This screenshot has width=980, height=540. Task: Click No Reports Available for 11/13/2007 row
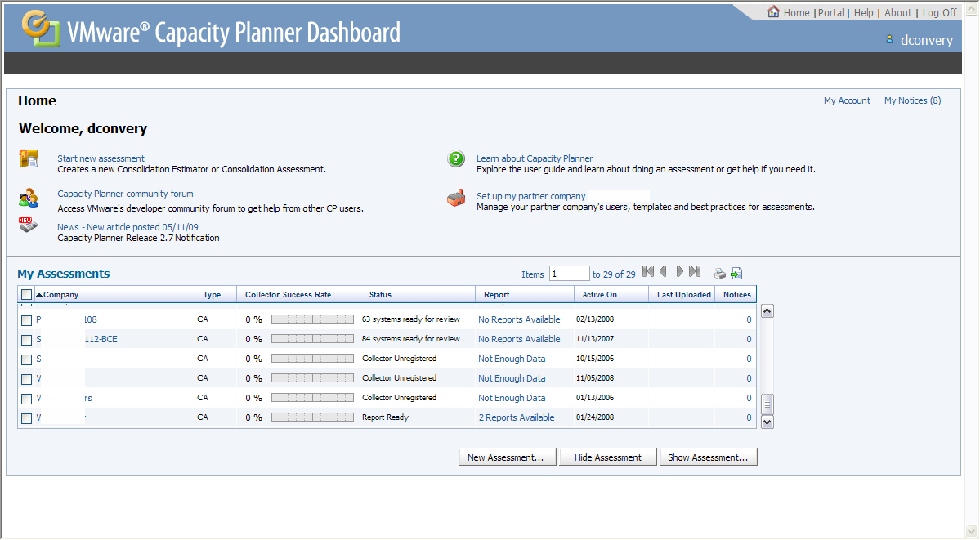519,339
